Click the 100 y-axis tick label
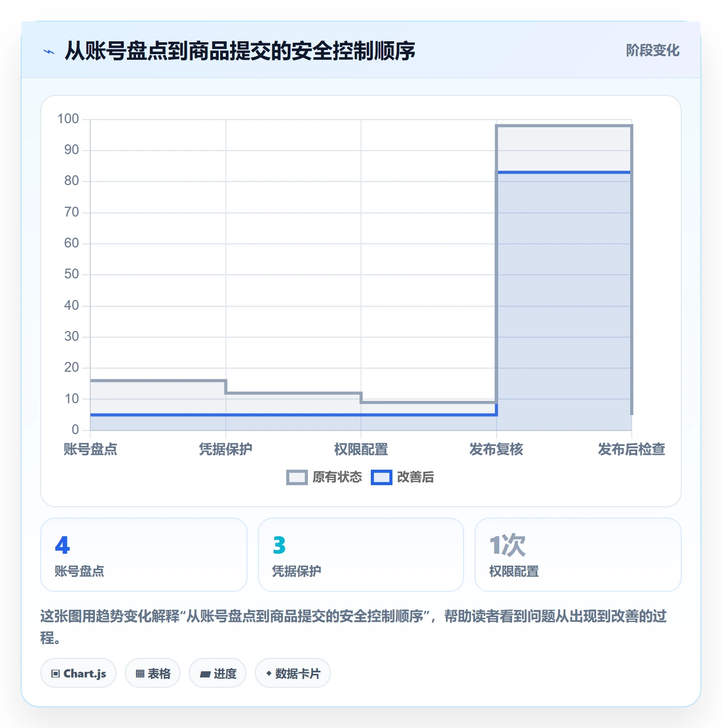 (x=68, y=119)
